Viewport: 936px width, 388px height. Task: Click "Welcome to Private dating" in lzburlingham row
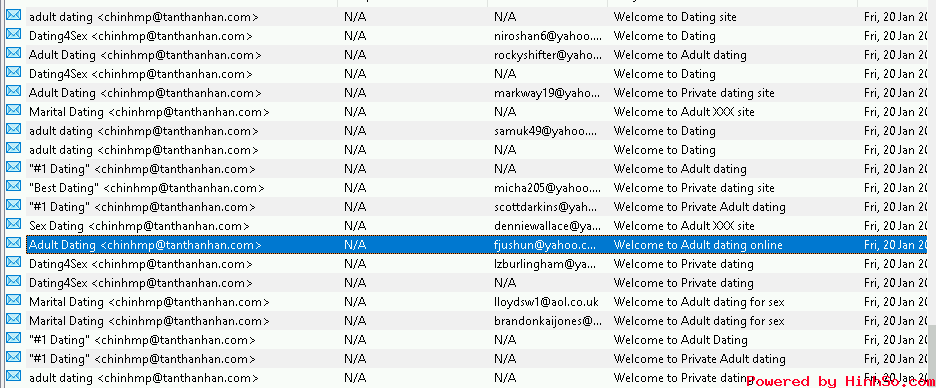click(x=683, y=264)
